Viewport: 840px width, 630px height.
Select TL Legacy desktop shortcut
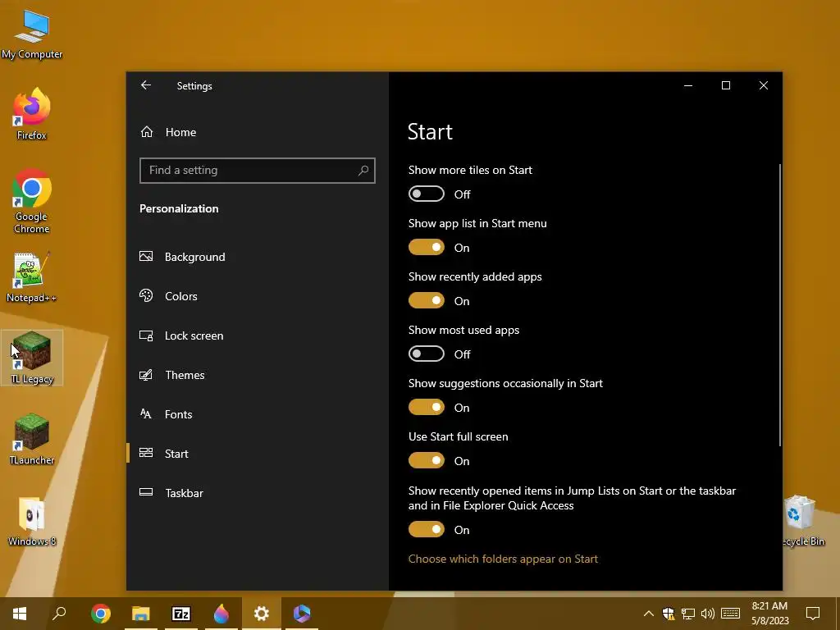click(32, 358)
